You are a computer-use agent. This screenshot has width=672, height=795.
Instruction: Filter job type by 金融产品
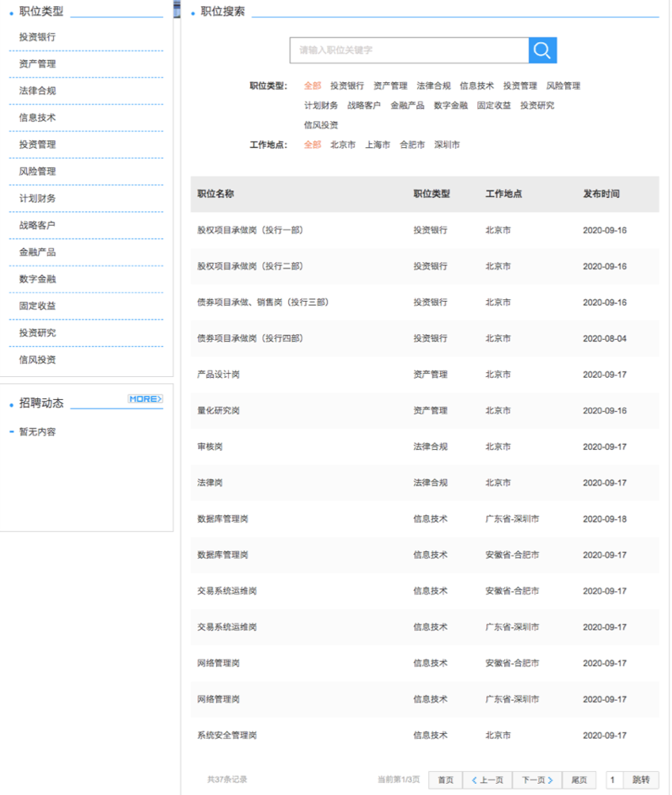pos(408,105)
